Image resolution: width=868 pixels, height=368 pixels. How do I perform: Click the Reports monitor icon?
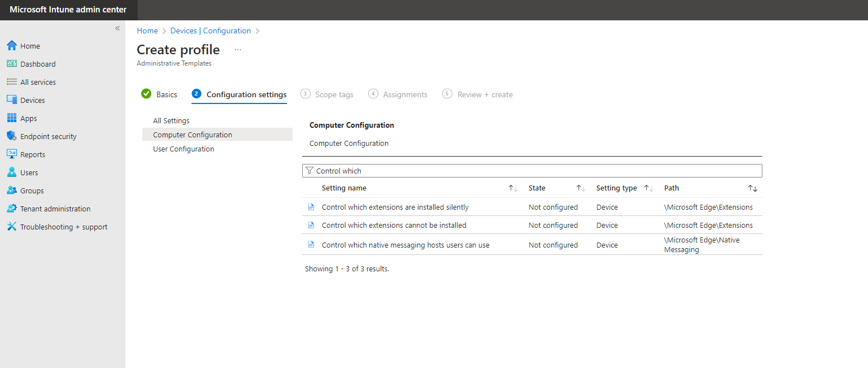pos(11,154)
